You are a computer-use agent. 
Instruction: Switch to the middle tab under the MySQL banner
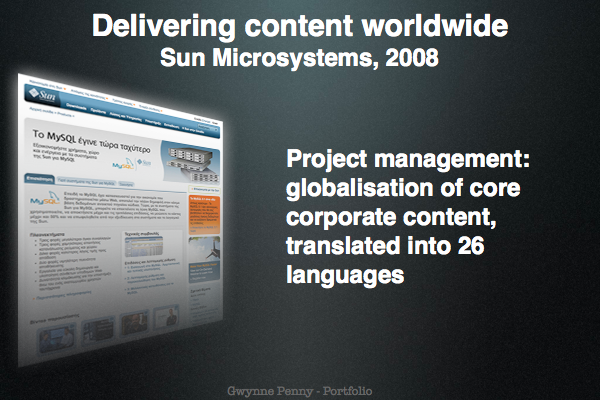[86, 181]
